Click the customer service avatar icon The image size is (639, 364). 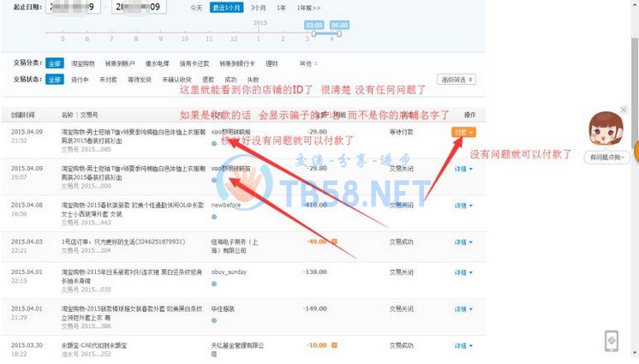pyautogui.click(x=607, y=129)
